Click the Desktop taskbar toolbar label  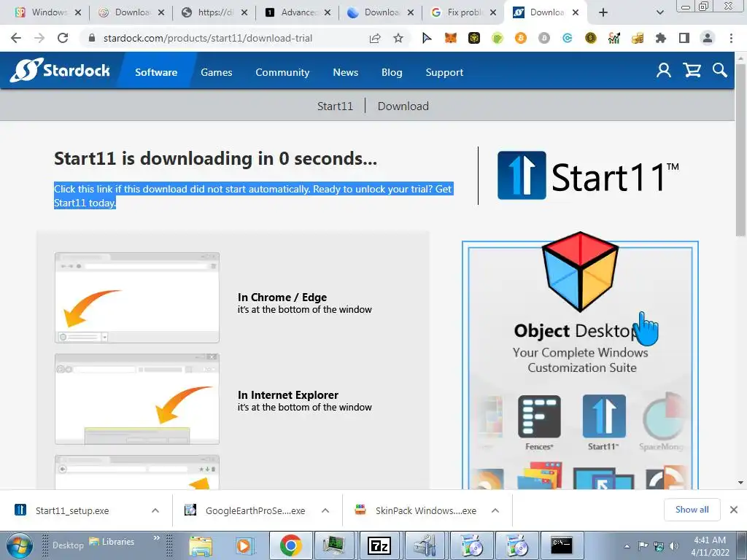[x=68, y=545]
